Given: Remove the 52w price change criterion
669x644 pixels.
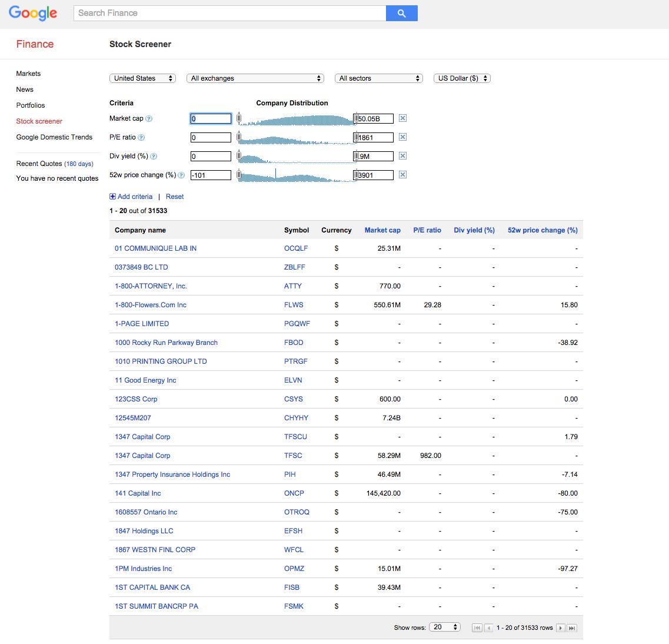Looking at the screenshot, I should point(402,175).
